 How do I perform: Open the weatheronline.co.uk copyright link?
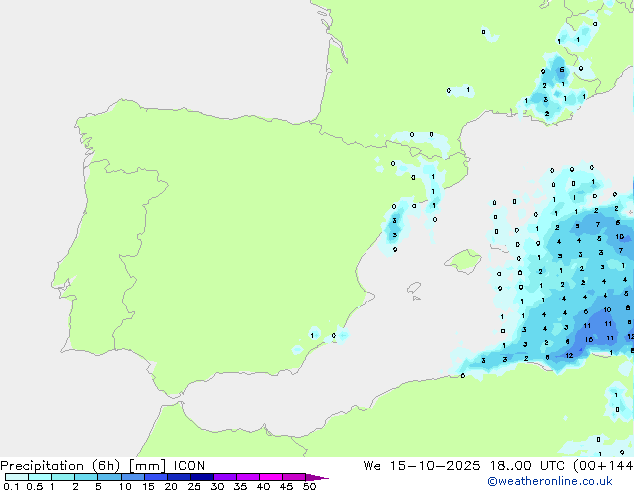(550, 481)
